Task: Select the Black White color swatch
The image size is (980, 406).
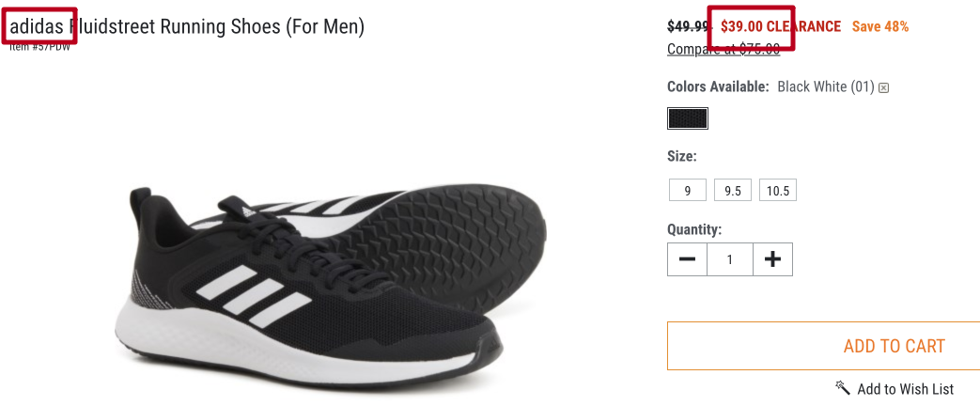Action: (688, 118)
